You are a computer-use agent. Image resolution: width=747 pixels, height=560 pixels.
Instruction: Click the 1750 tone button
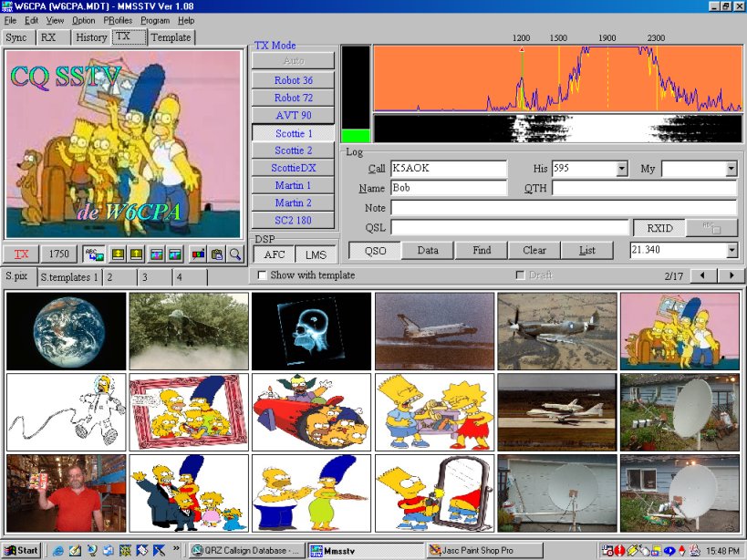(59, 254)
